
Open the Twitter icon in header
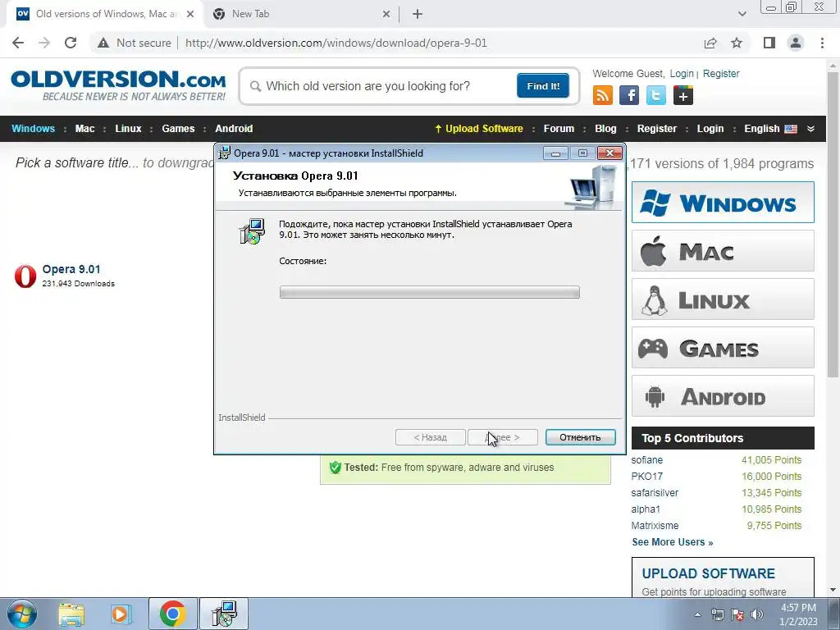click(x=656, y=95)
